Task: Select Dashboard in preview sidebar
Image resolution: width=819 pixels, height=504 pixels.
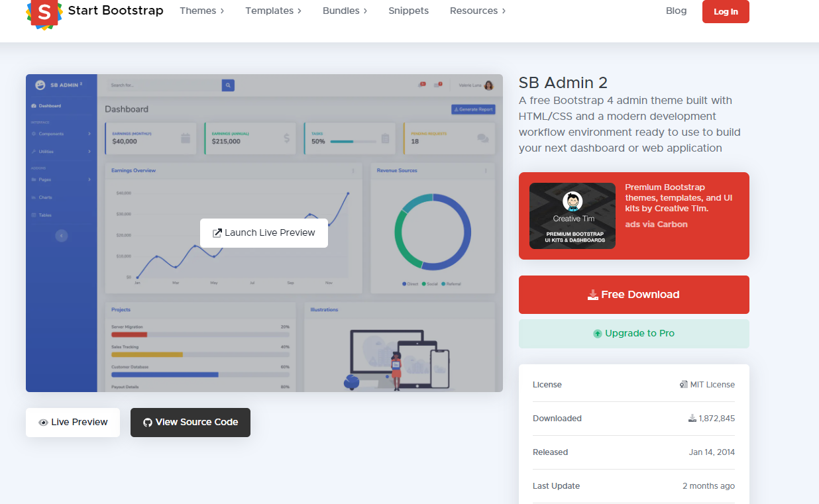Action: (46, 106)
